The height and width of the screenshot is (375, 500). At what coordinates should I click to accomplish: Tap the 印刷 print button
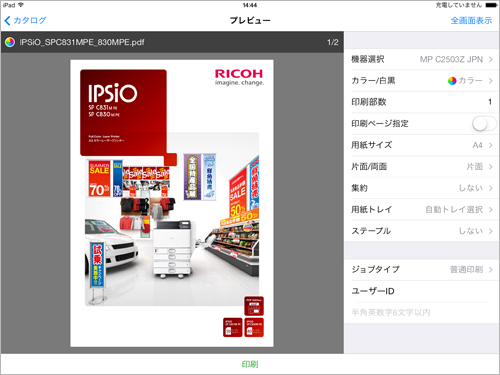click(x=250, y=364)
